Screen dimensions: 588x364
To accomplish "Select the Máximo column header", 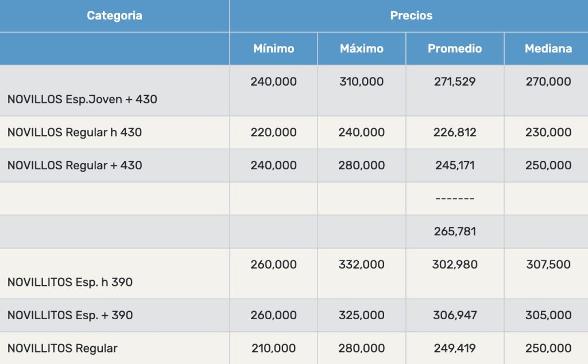I will tap(361, 49).
